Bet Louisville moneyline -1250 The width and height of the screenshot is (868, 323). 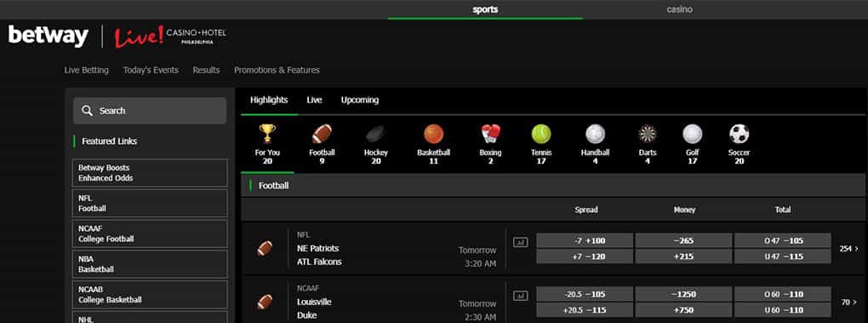click(683, 294)
